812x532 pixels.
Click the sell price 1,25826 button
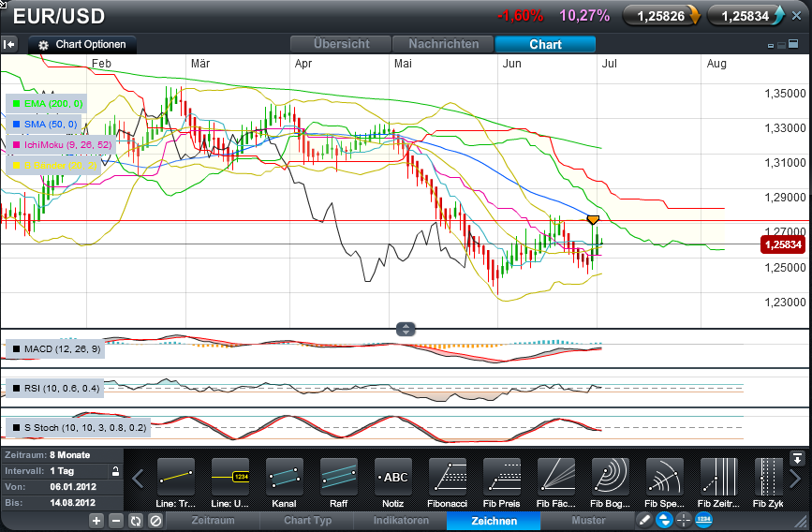[661, 16]
